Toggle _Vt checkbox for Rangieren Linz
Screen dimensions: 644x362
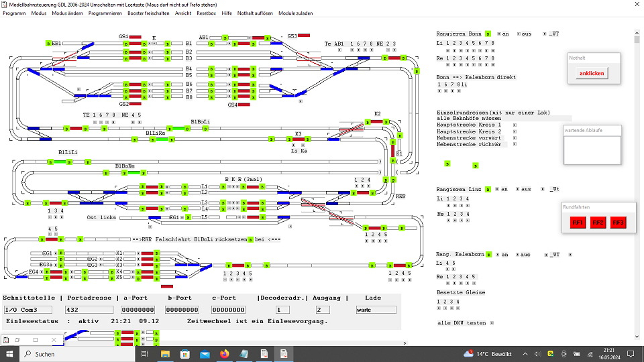(x=543, y=189)
